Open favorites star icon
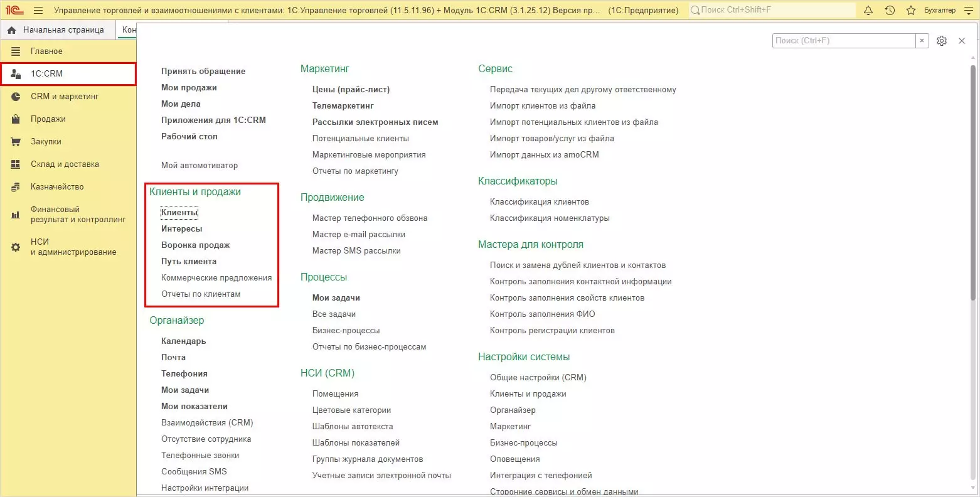Viewport: 980px width, 497px height. 911,10
